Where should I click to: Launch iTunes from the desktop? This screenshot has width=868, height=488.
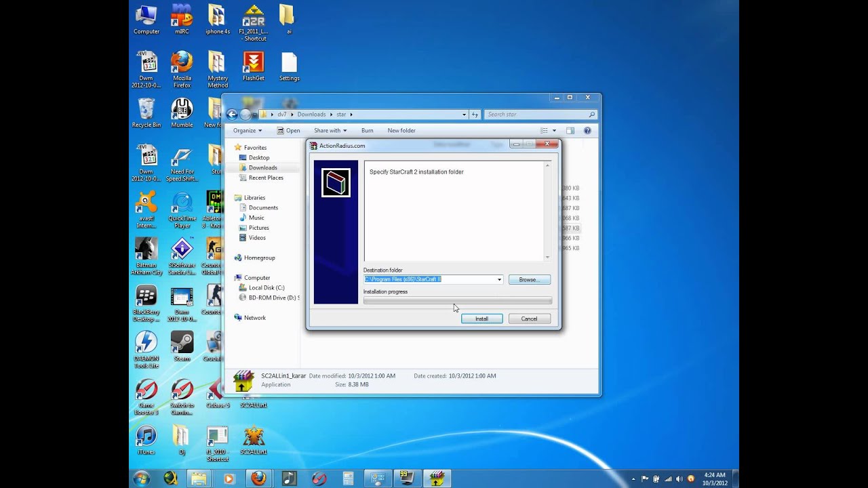click(x=146, y=441)
